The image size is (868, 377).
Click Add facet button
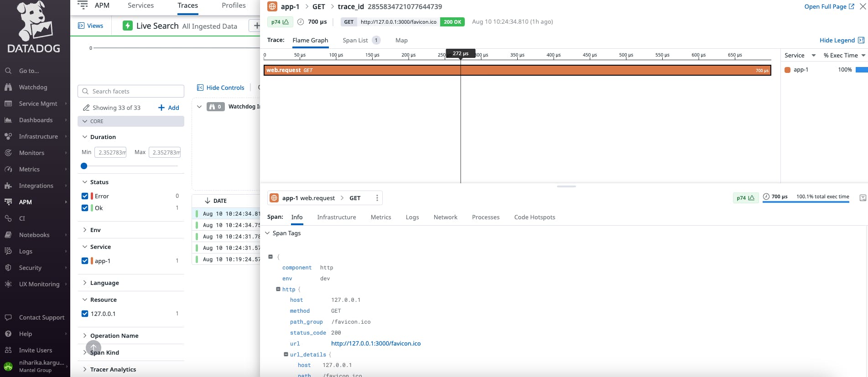click(x=168, y=108)
